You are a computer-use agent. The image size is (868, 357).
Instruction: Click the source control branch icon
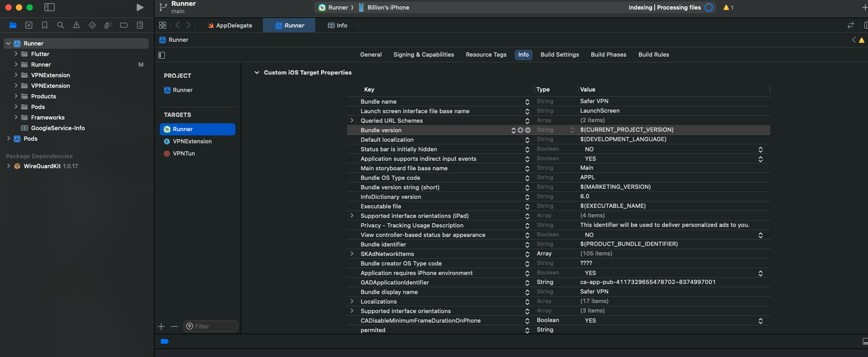(163, 7)
